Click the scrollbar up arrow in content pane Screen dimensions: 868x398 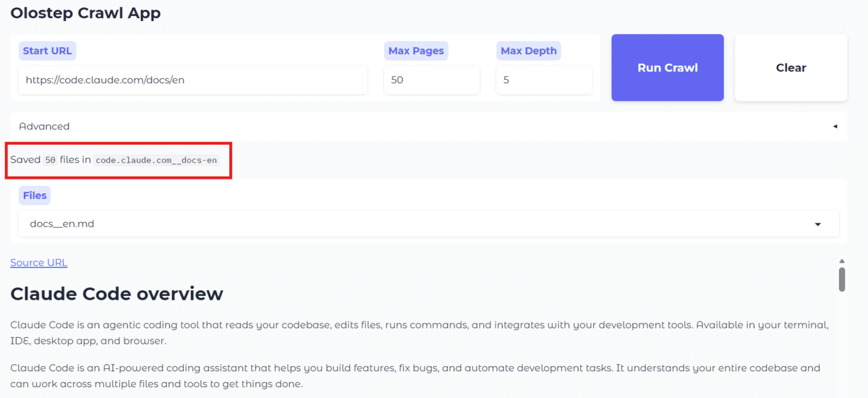pyautogui.click(x=841, y=261)
